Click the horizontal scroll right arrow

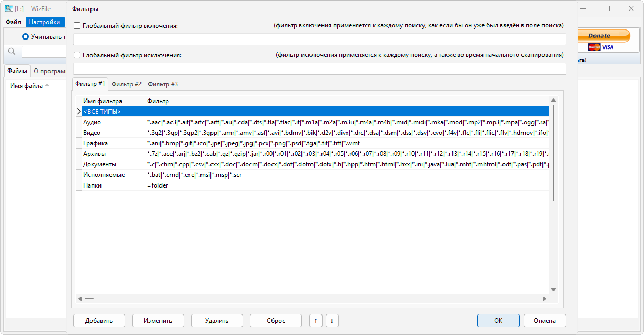tap(545, 298)
